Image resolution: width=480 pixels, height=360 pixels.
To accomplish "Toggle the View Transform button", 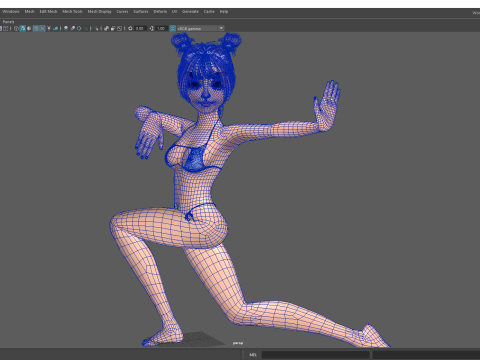I will [172, 29].
